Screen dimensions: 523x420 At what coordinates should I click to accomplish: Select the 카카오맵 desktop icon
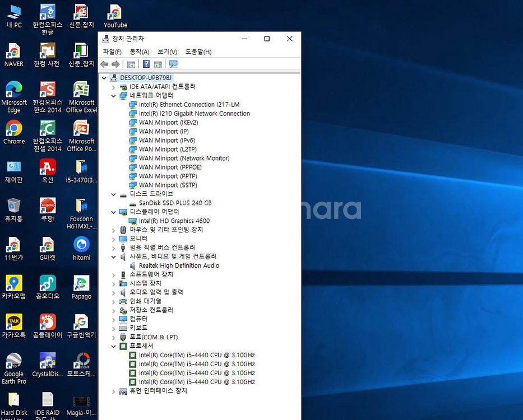tap(14, 287)
